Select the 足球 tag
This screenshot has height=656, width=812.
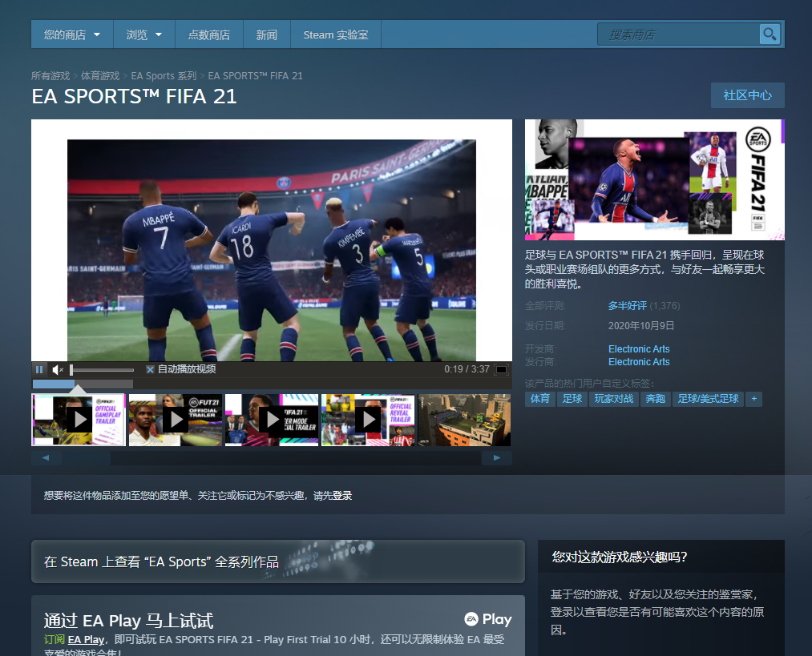pos(572,399)
